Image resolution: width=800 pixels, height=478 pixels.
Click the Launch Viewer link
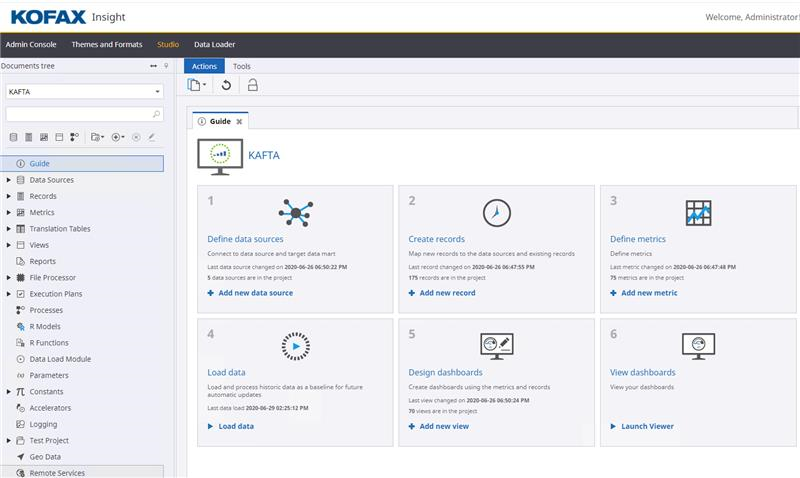(647, 426)
